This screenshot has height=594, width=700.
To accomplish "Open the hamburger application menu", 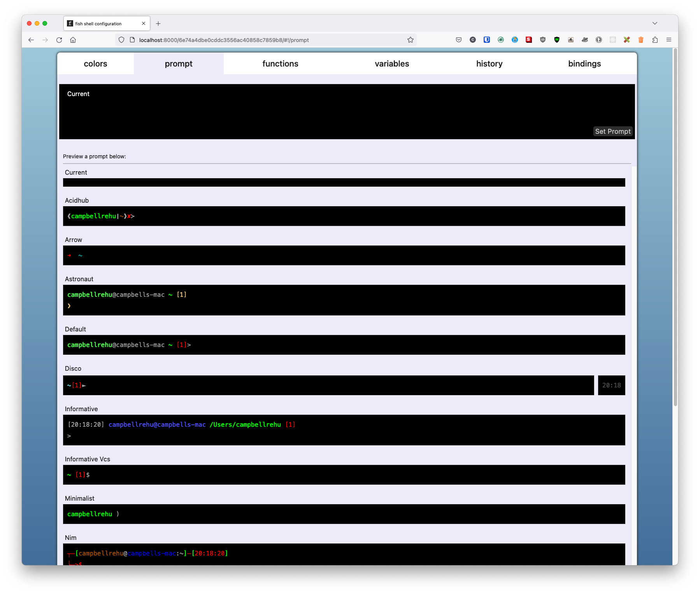I will (669, 40).
